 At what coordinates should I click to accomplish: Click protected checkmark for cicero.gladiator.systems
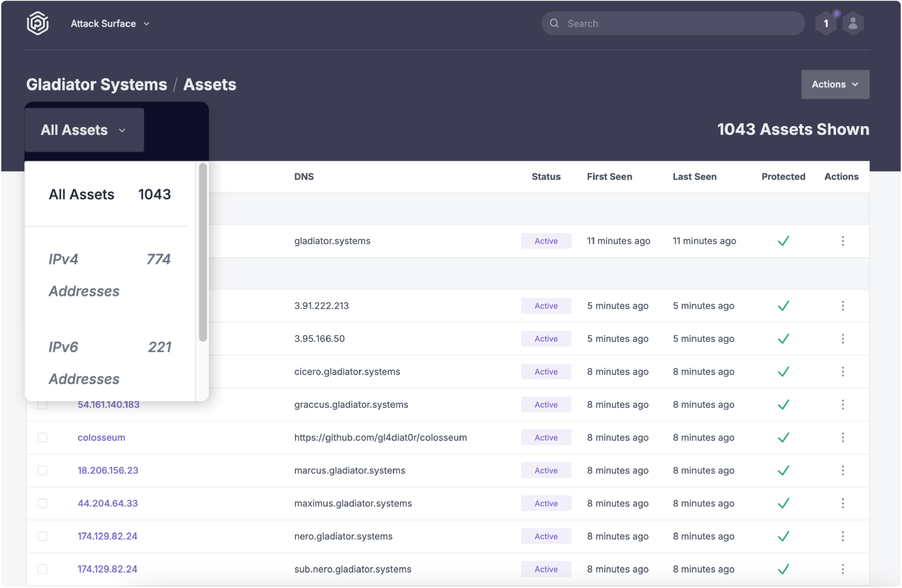(784, 371)
